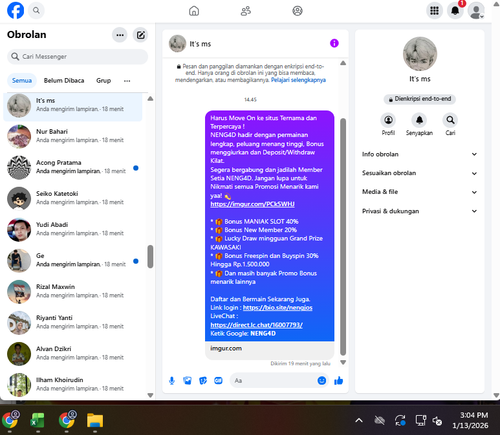Click the Facebook logo icon
This screenshot has height=435, width=500.
(15, 10)
